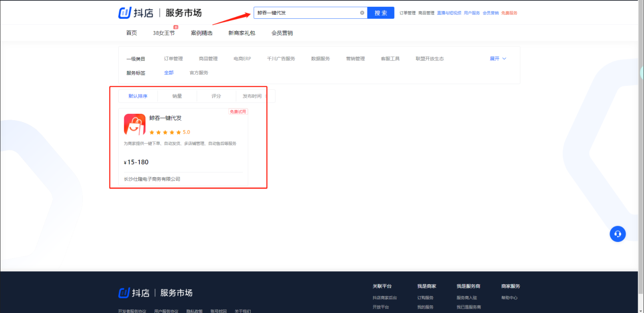Click the 抖店 logo in the header
Image resolution: width=644 pixels, height=313 pixels.
click(136, 13)
